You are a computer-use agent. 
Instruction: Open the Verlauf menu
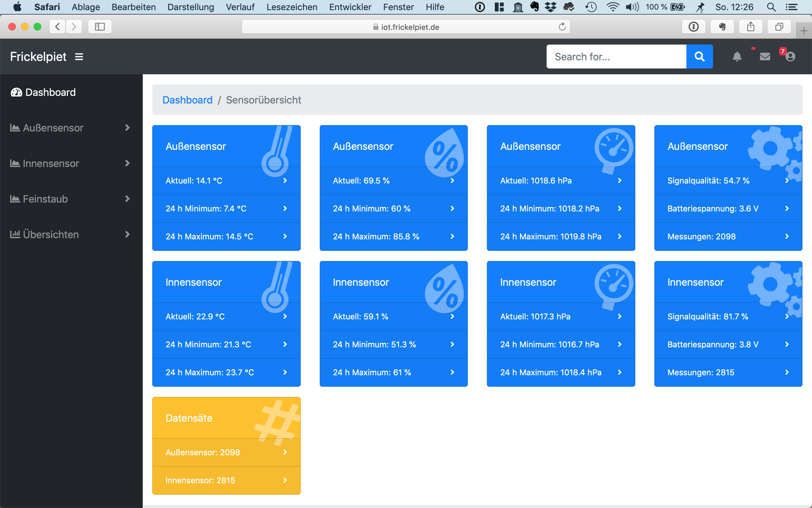pyautogui.click(x=240, y=7)
